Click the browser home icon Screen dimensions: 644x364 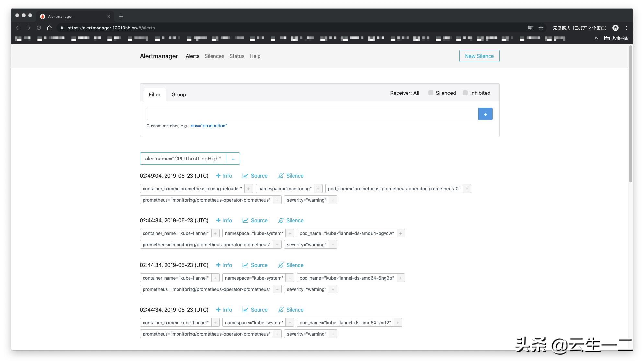point(49,28)
